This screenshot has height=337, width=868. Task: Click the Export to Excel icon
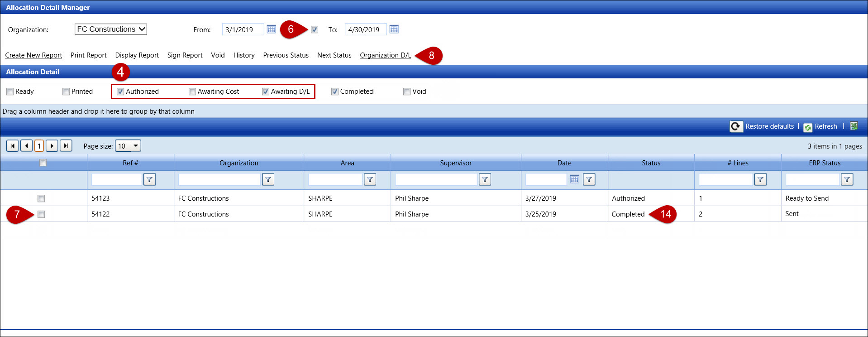[854, 126]
